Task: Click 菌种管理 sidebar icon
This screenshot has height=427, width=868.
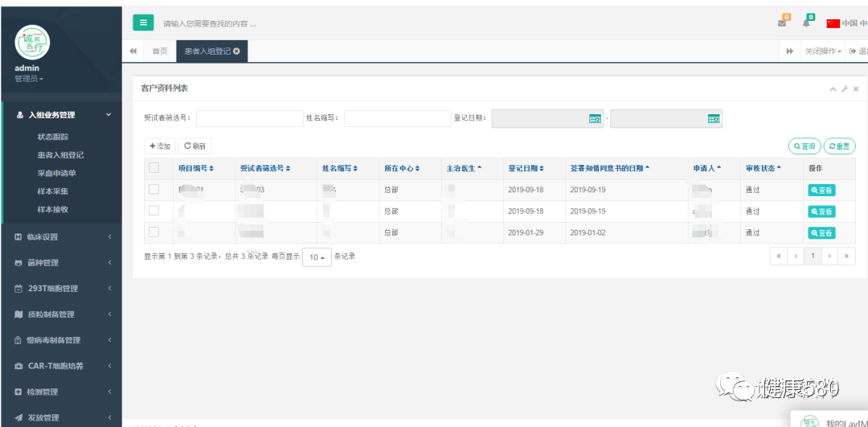Action: [18, 263]
